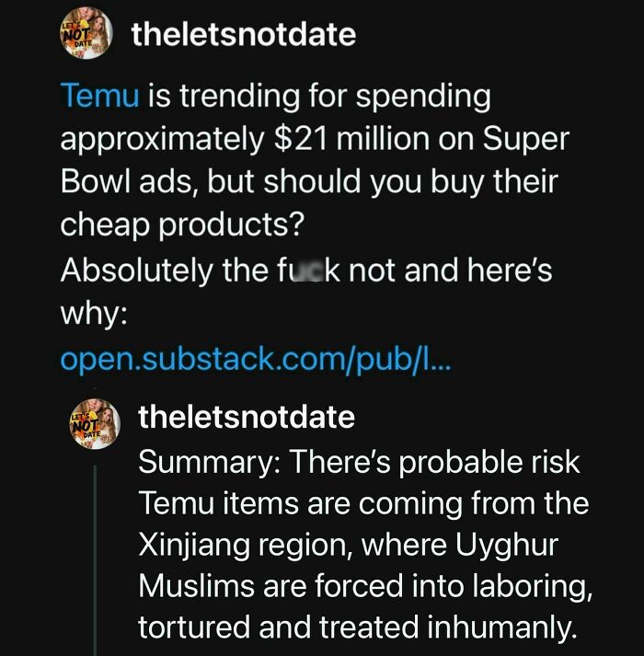644x656 pixels.
Task: Open the open.substack.com link
Action: (x=255, y=358)
